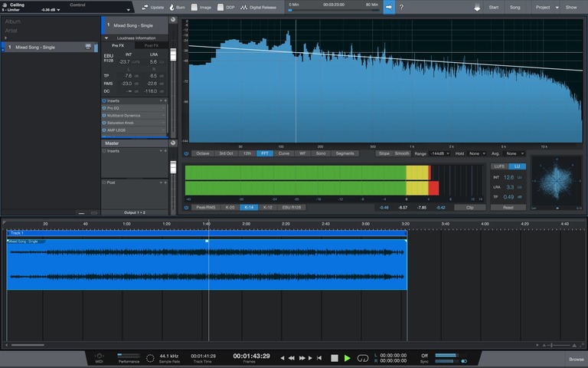Image resolution: width=588 pixels, height=368 pixels.
Task: Adjust the Master volume fader
Action: [173, 167]
